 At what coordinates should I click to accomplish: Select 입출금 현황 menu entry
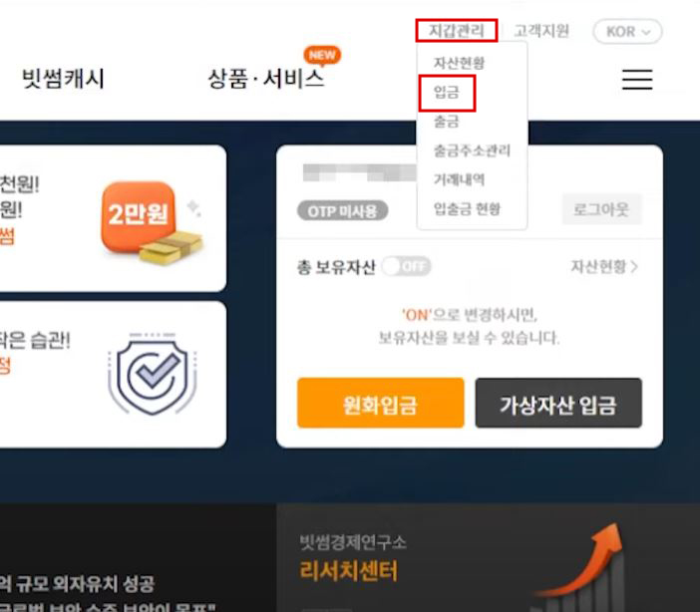click(467, 208)
